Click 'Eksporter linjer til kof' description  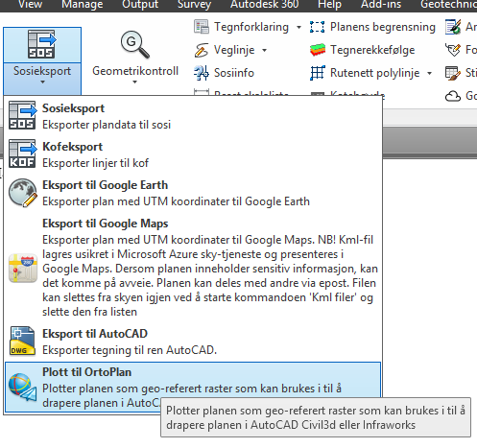coord(95,163)
